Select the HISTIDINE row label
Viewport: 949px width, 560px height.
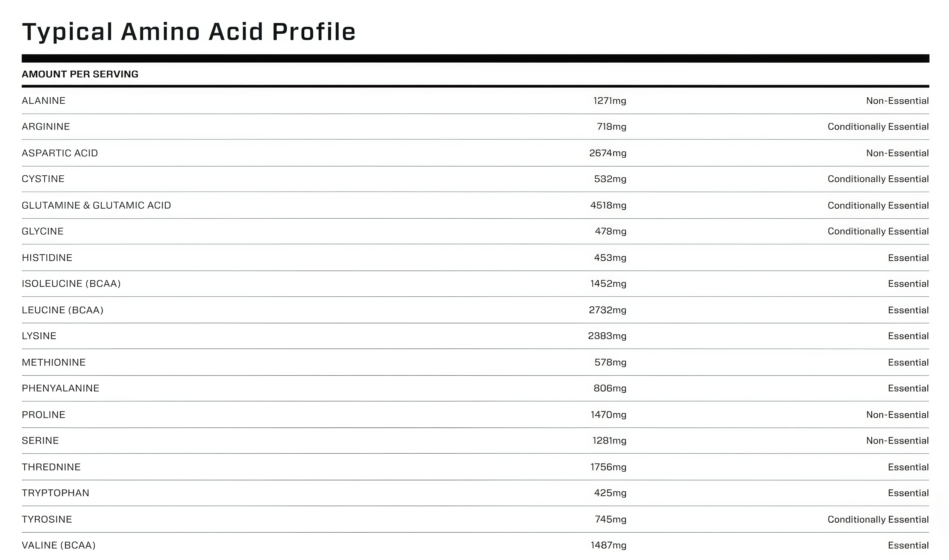click(47, 258)
